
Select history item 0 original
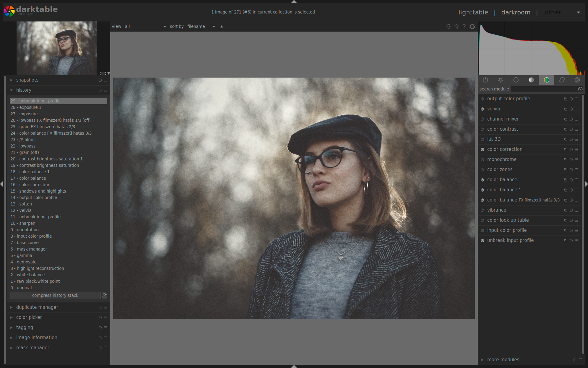(58, 288)
